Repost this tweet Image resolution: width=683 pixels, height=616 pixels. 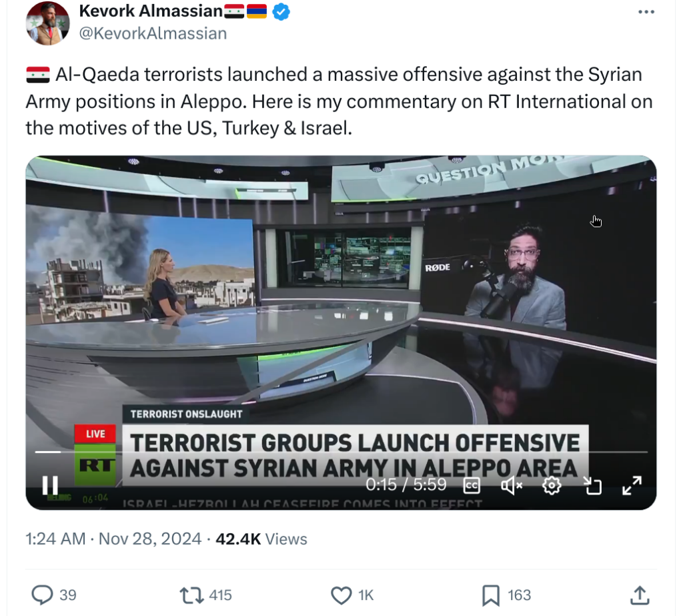[191, 595]
